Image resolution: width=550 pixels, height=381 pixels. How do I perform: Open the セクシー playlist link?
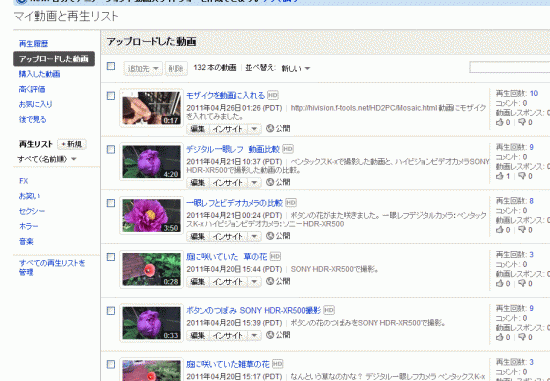point(32,211)
